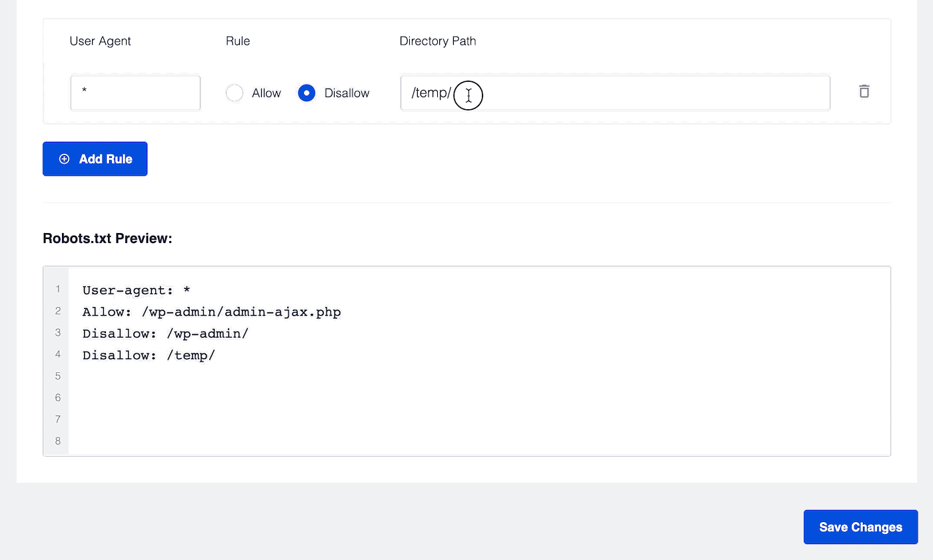Image resolution: width=933 pixels, height=560 pixels.
Task: Focus the Directory Path field containing /temp/
Action: (x=615, y=93)
